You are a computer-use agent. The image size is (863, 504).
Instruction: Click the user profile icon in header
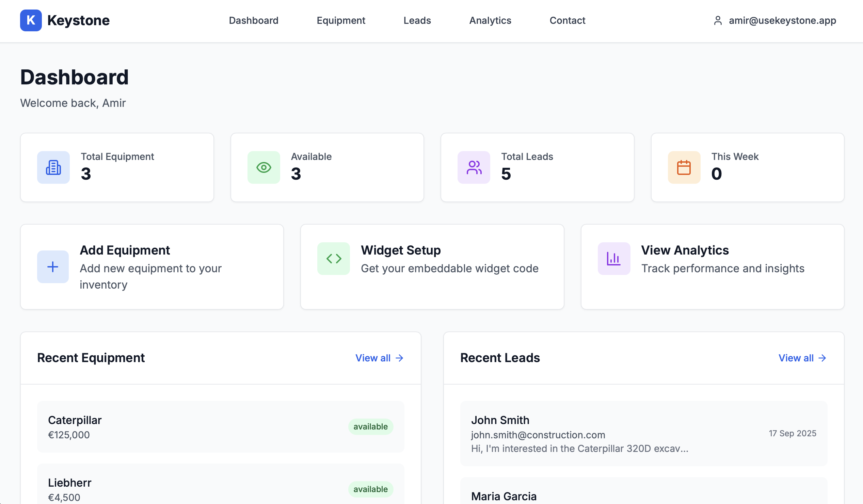tap(718, 20)
